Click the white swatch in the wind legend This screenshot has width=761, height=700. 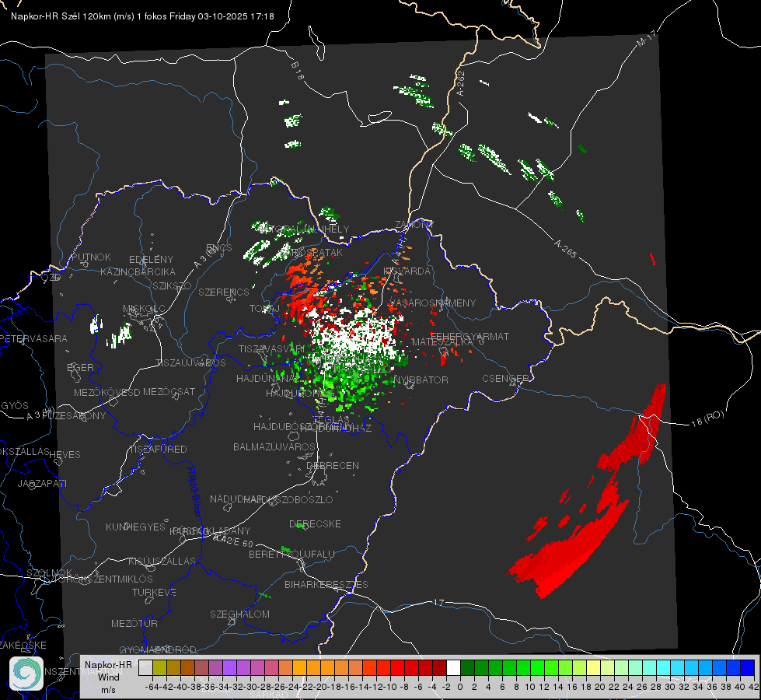click(x=453, y=667)
